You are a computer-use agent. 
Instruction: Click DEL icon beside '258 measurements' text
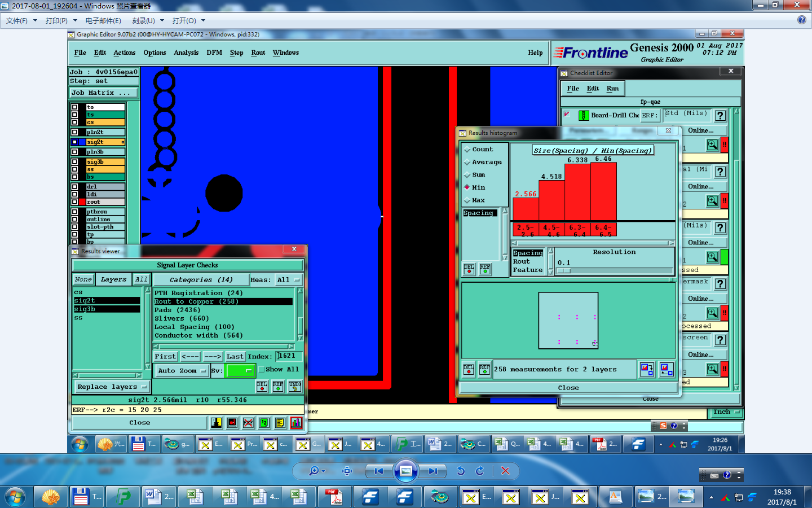coord(469,370)
